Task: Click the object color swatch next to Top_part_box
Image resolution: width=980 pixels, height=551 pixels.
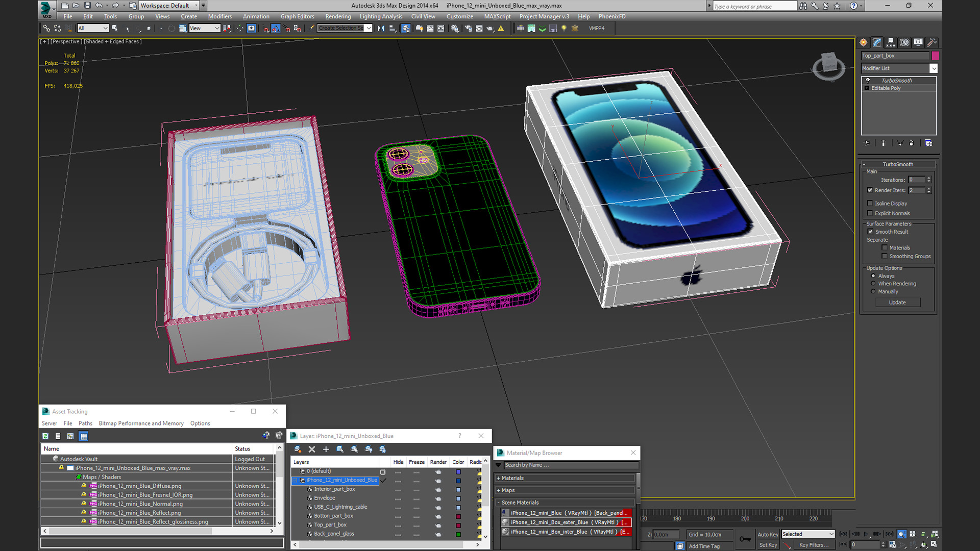Action: pos(935,56)
